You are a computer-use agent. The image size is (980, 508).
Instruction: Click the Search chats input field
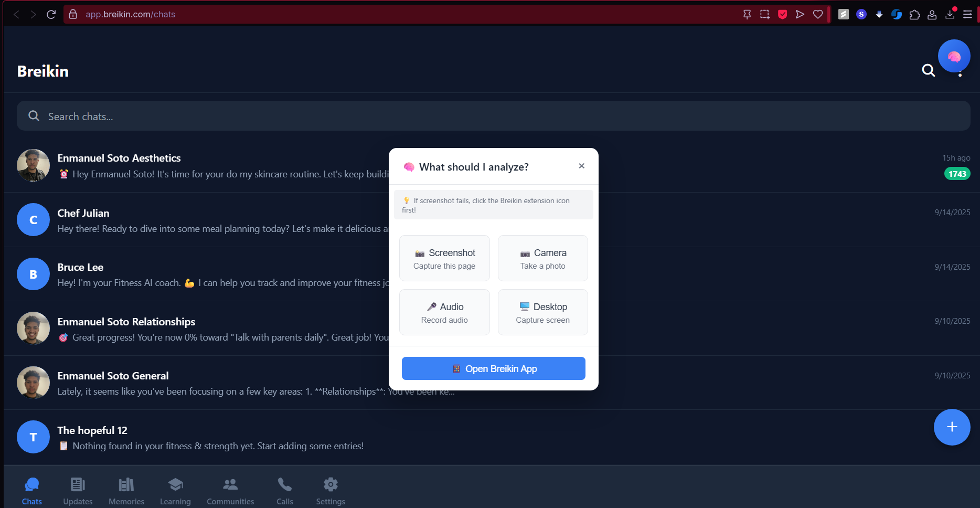click(x=210, y=116)
